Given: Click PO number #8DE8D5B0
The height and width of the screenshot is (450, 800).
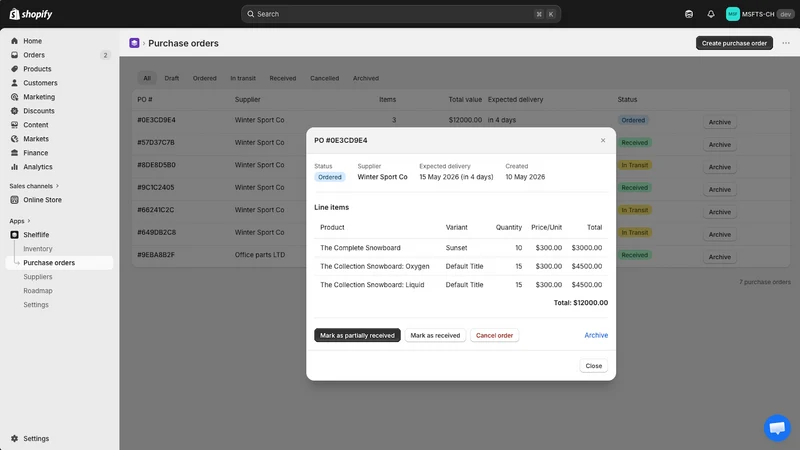Looking at the screenshot, I should (156, 165).
